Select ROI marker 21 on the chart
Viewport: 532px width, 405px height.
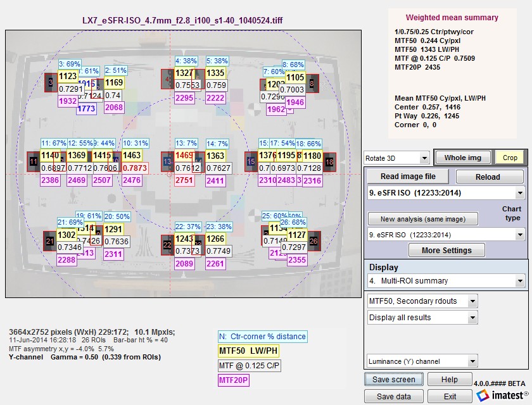tap(50, 241)
